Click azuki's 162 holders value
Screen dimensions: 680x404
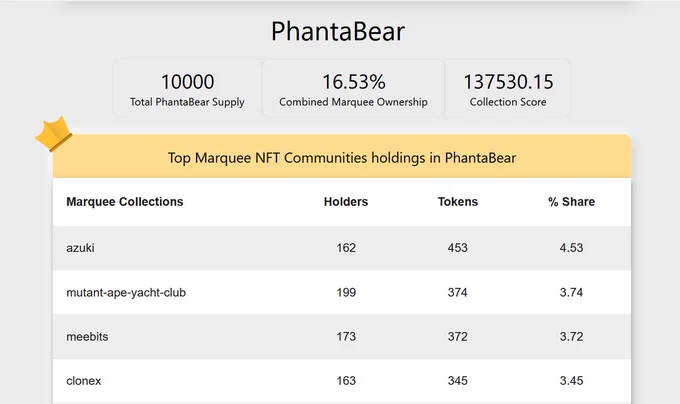[x=346, y=248]
